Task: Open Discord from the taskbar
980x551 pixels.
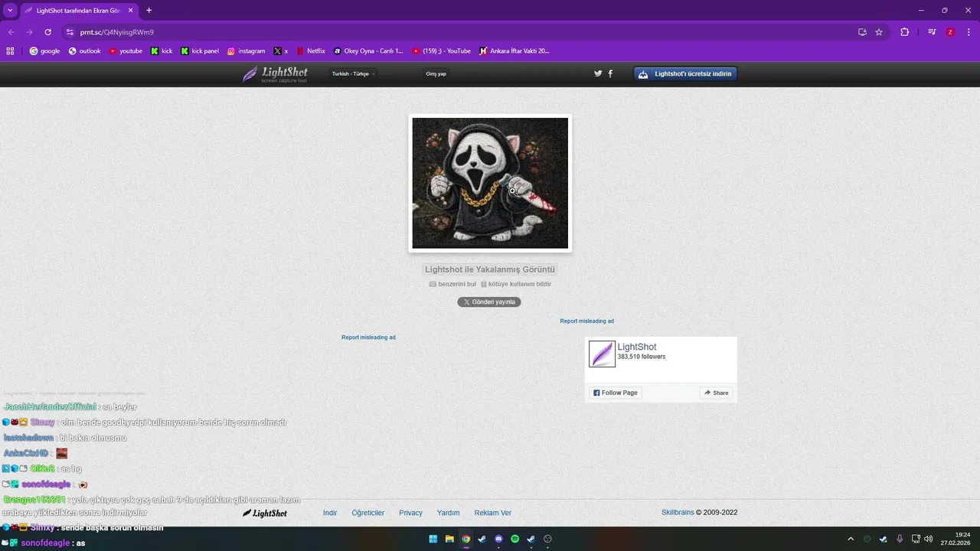Action: 498,539
